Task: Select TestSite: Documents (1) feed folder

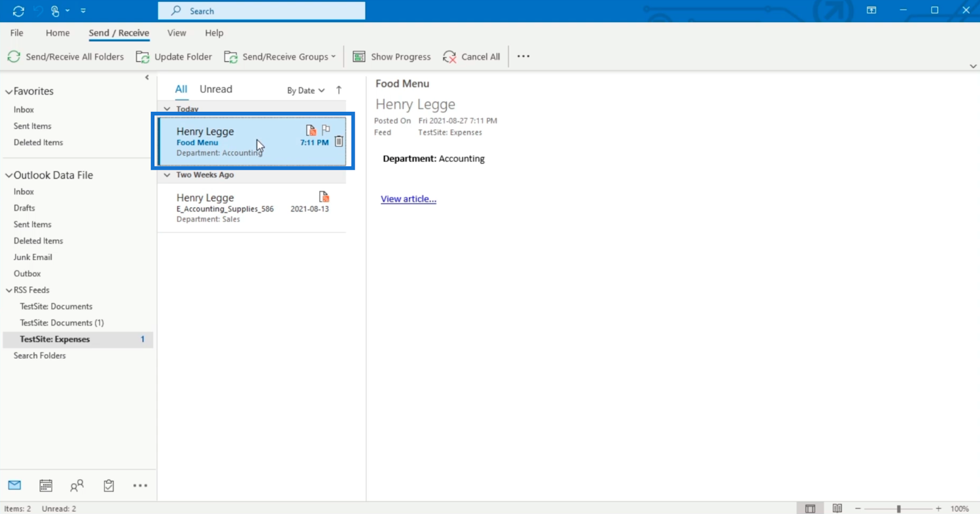Action: [62, 323]
